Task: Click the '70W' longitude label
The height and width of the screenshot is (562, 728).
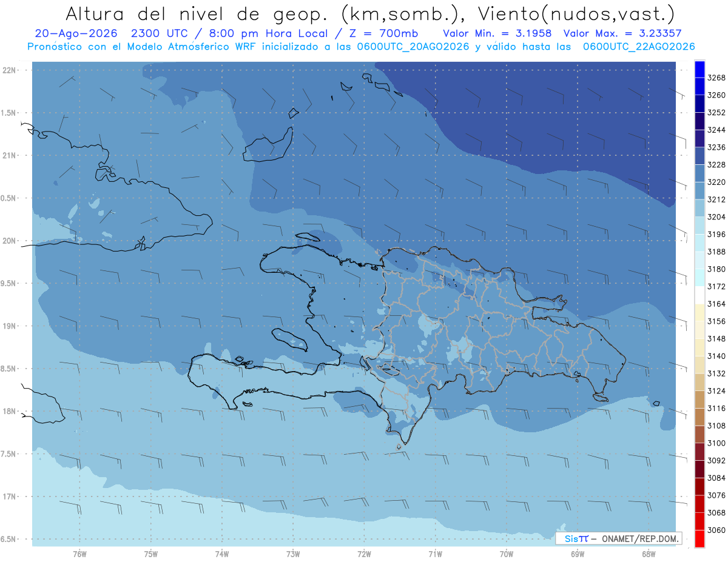Action: pos(507,554)
